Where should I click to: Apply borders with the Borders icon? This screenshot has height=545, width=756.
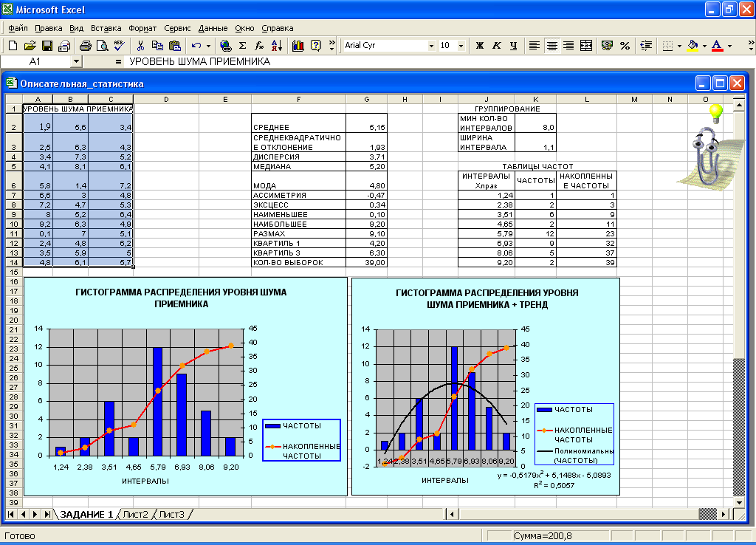[667, 45]
